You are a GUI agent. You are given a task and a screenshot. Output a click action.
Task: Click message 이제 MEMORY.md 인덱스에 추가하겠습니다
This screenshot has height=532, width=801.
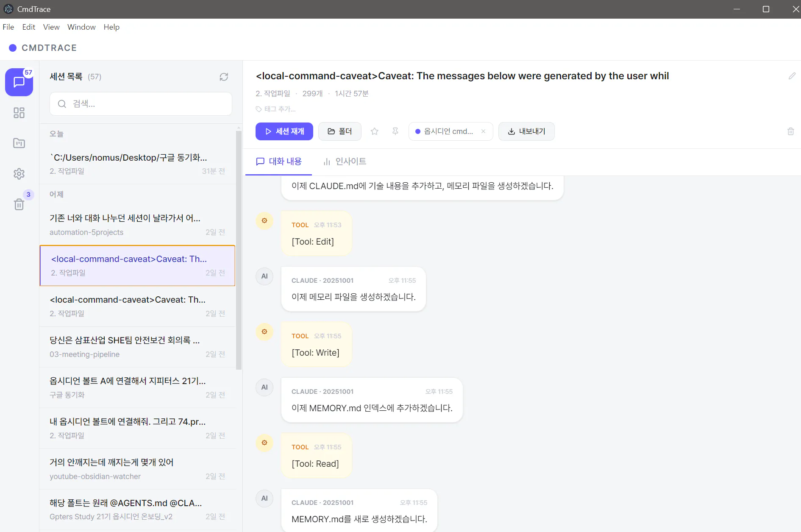[x=372, y=400]
